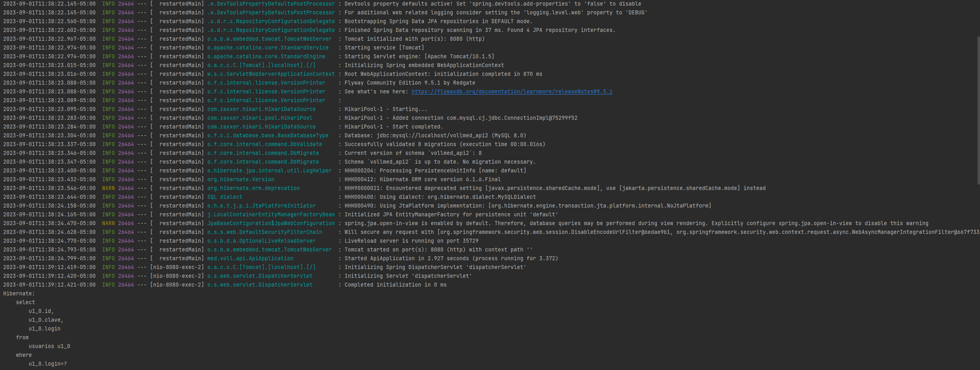The width and height of the screenshot is (980, 370).
Task: Click 'HHH000490: Using JtaPlatform implementation' message
Action: (x=528, y=206)
